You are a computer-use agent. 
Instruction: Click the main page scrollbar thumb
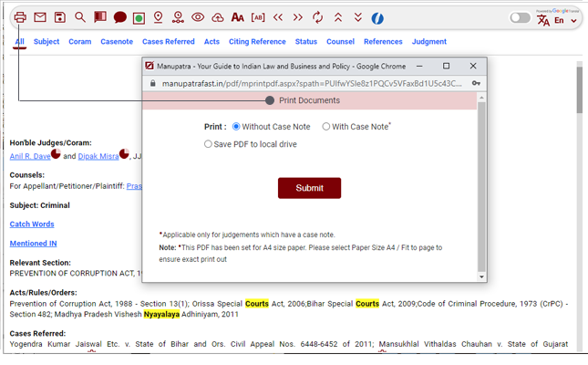tap(580, 89)
